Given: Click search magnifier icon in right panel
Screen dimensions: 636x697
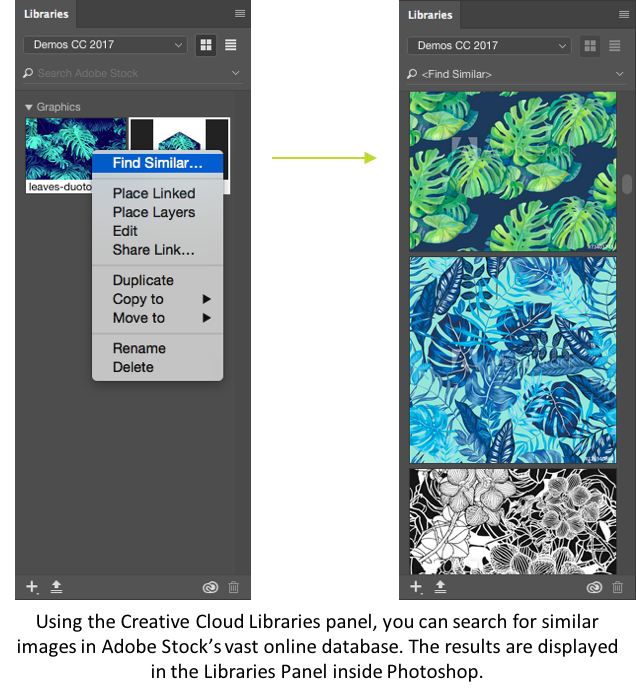Looking at the screenshot, I should [412, 74].
